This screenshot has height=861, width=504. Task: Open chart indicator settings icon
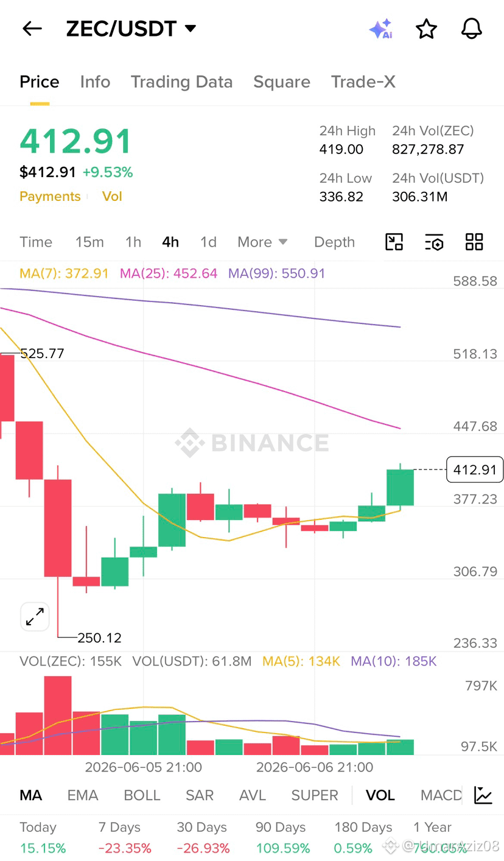point(434,242)
